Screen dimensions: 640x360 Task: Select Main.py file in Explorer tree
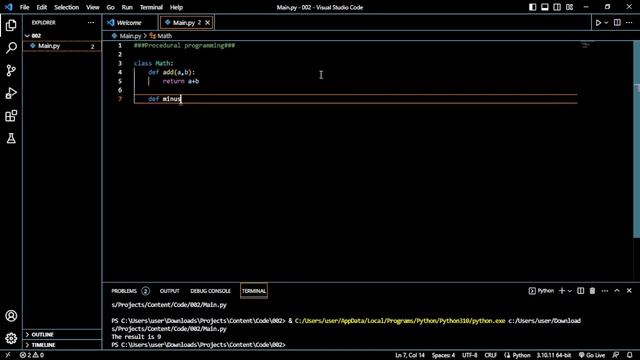coord(62,46)
